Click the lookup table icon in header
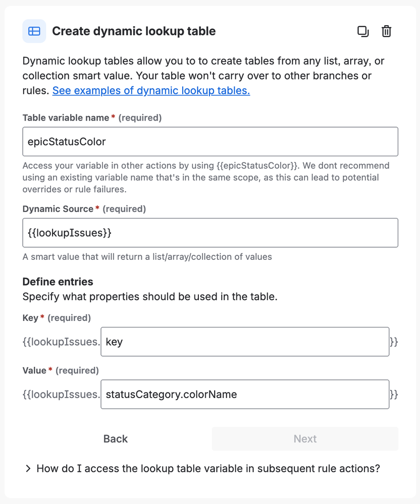 (x=34, y=31)
